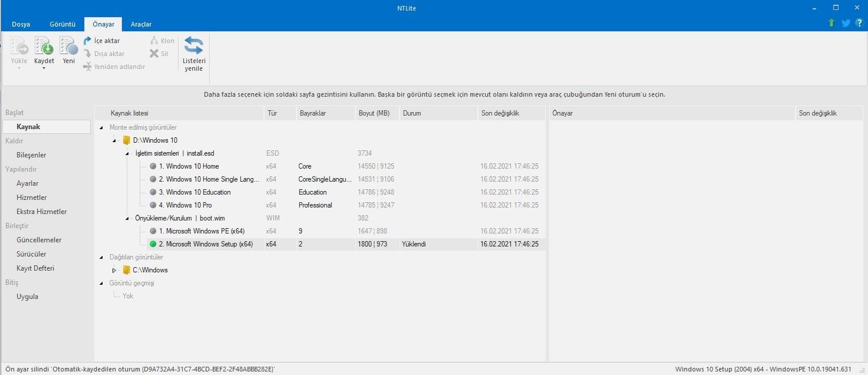Click Yeniden adlandır rename button
This screenshot has height=375, width=868.
[x=114, y=67]
